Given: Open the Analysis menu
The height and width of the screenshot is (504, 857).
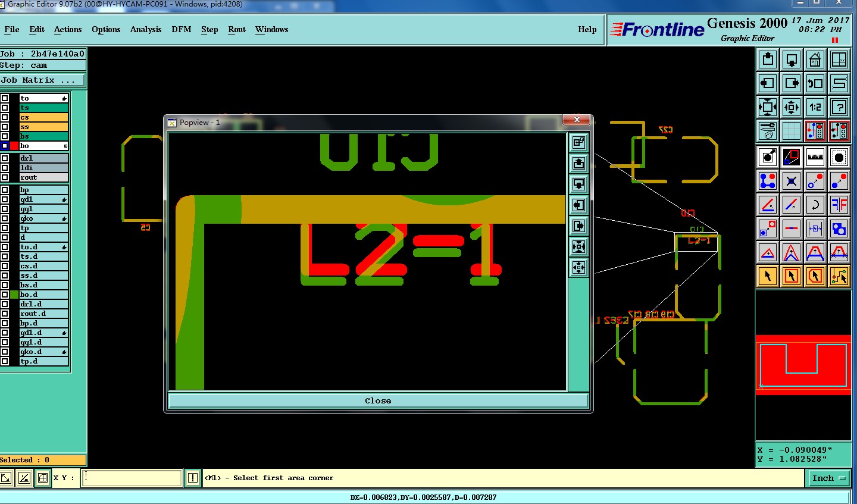Looking at the screenshot, I should click(146, 29).
